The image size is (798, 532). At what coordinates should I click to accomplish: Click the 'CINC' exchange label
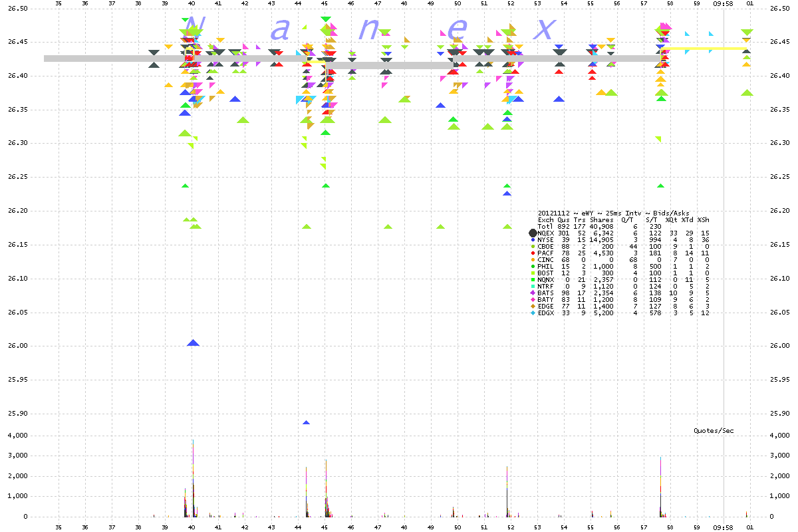click(x=546, y=259)
